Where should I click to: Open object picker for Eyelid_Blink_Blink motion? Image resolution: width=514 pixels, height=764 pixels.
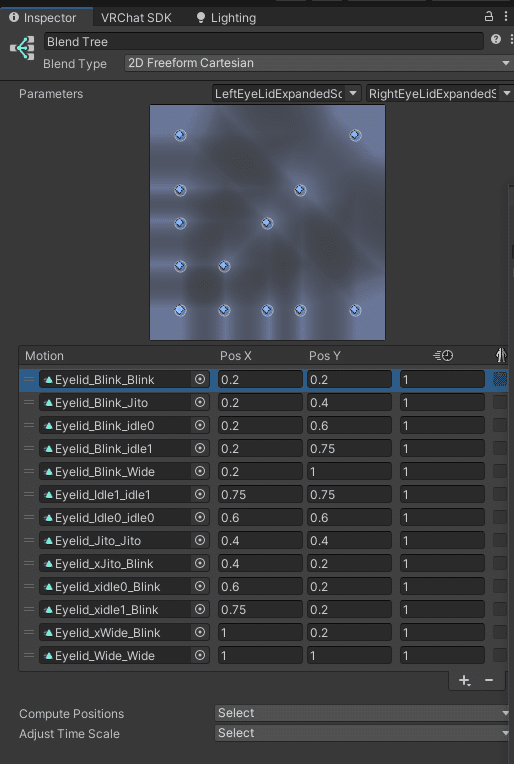pyautogui.click(x=200, y=379)
